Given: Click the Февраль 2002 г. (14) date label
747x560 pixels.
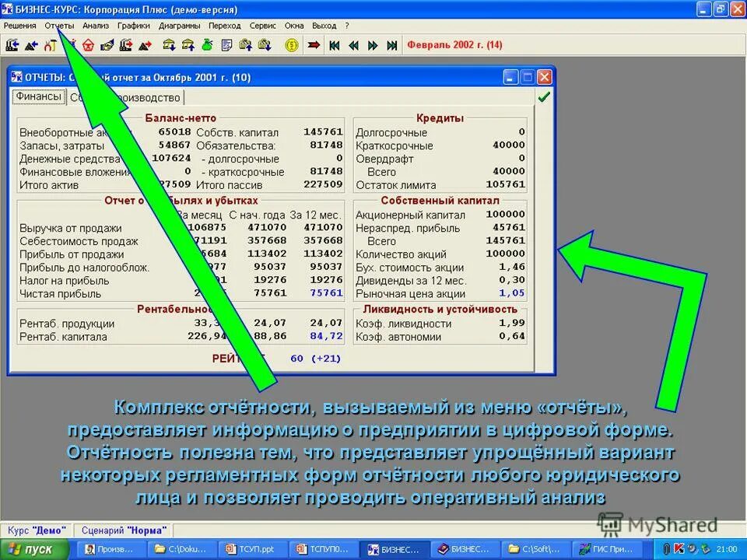Looking at the screenshot, I should click(x=454, y=45).
